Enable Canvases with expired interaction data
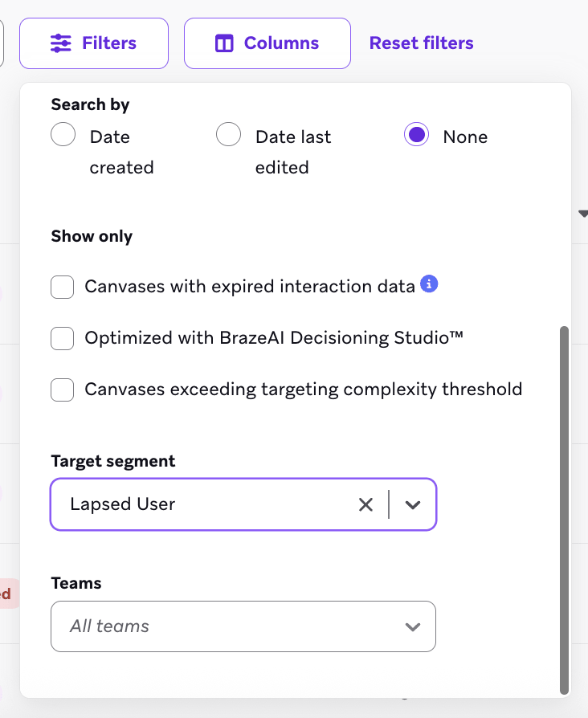Image resolution: width=588 pixels, height=718 pixels. tap(62, 287)
